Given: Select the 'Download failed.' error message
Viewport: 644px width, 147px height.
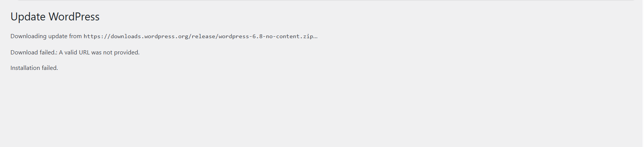Looking at the screenshot, I should pyautogui.click(x=34, y=53).
